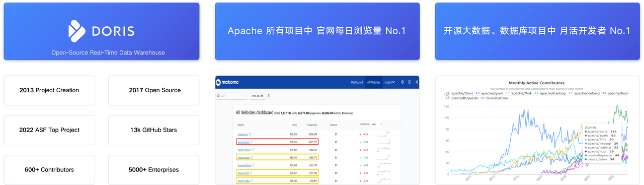Click the external-link icon next to Apache.org
This screenshot has width=644, height=185.
point(250,134)
